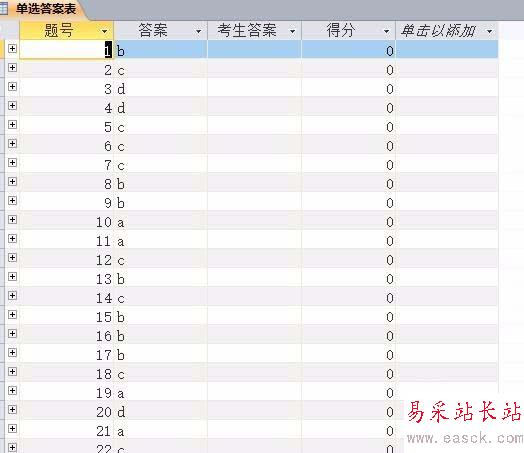Select answer cell 'b' in row 1

click(x=161, y=50)
